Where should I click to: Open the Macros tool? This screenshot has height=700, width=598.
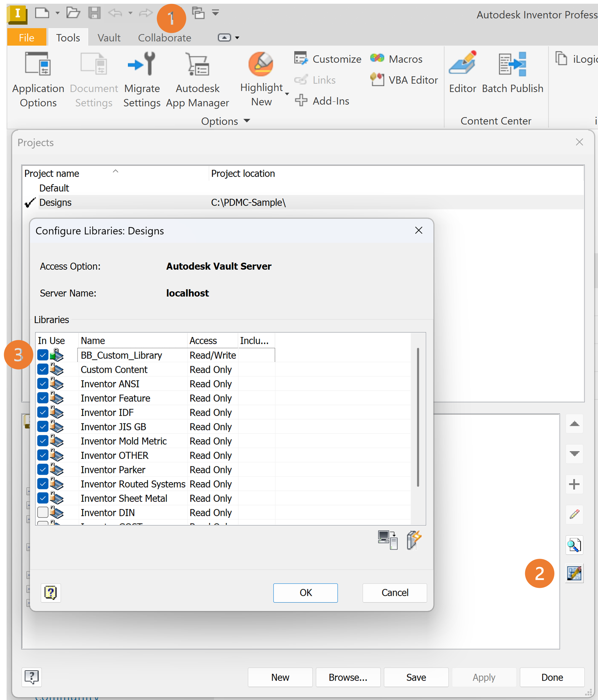pyautogui.click(x=396, y=59)
